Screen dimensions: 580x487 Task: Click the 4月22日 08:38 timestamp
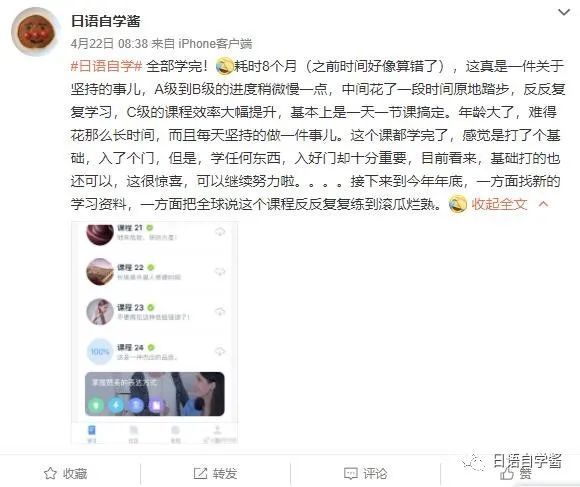109,44
